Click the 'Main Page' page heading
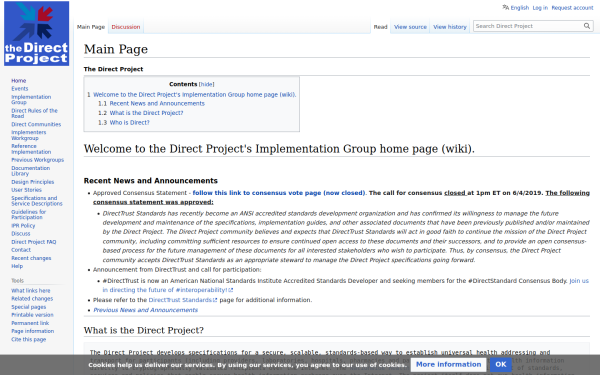Viewport: 600px width, 375px height. click(x=116, y=49)
